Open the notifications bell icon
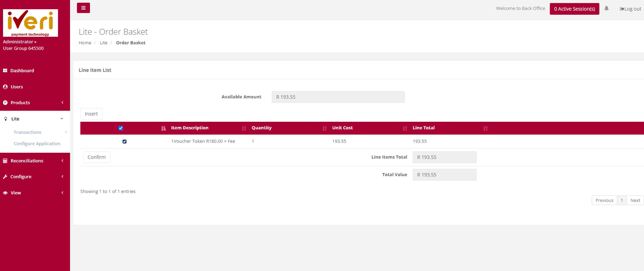This screenshot has height=271, width=644. (x=606, y=8)
